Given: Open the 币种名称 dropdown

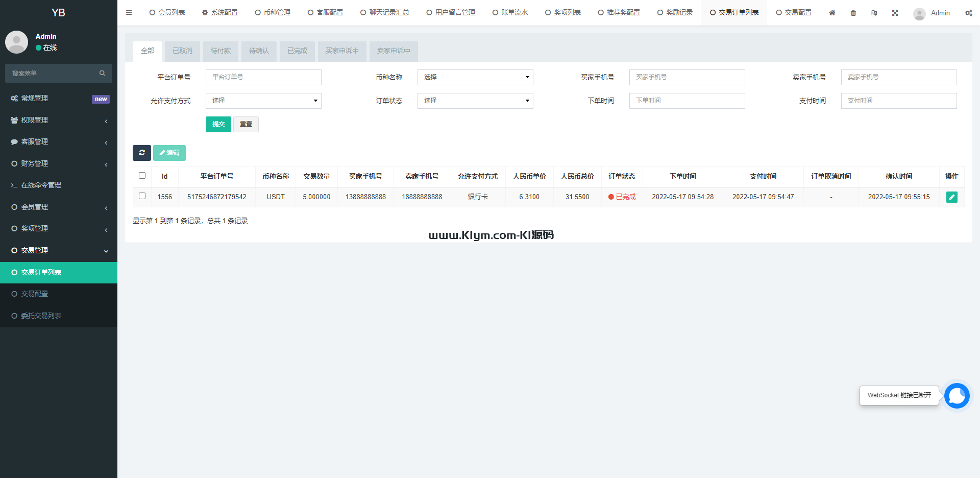Looking at the screenshot, I should (x=475, y=77).
